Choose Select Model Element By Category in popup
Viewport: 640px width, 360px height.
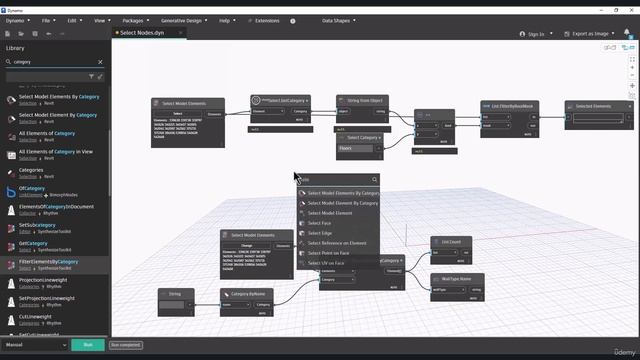click(x=338, y=203)
